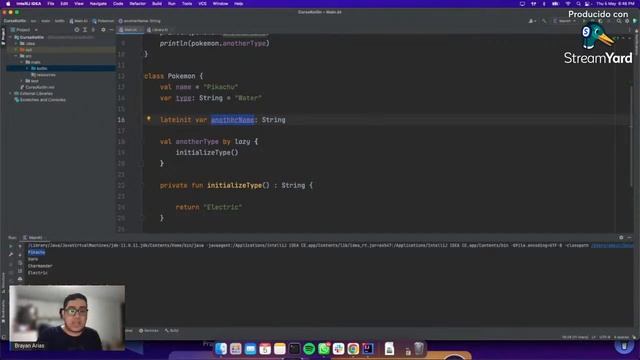Click the CursoKotlin breadcrumb in navigation bar
Image resolution: width=640 pixels, height=360 pixels.
pyautogui.click(x=15, y=21)
